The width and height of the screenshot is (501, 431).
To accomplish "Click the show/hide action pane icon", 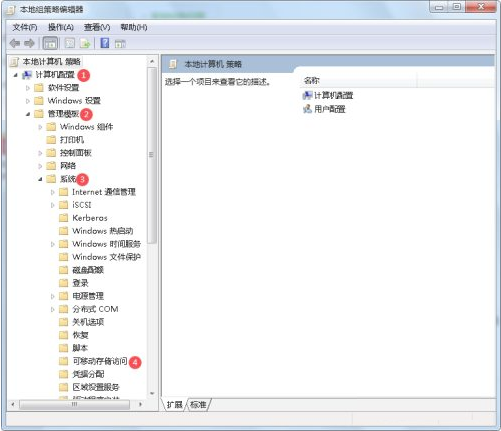I will [120, 44].
